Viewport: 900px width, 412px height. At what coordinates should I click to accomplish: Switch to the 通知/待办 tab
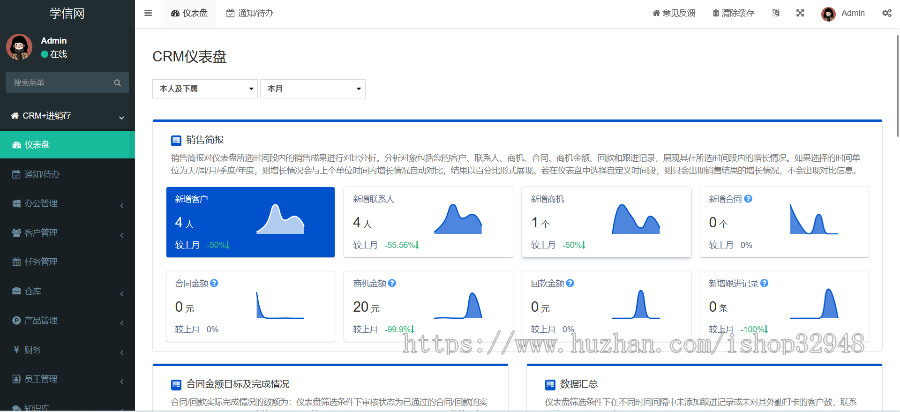click(249, 13)
